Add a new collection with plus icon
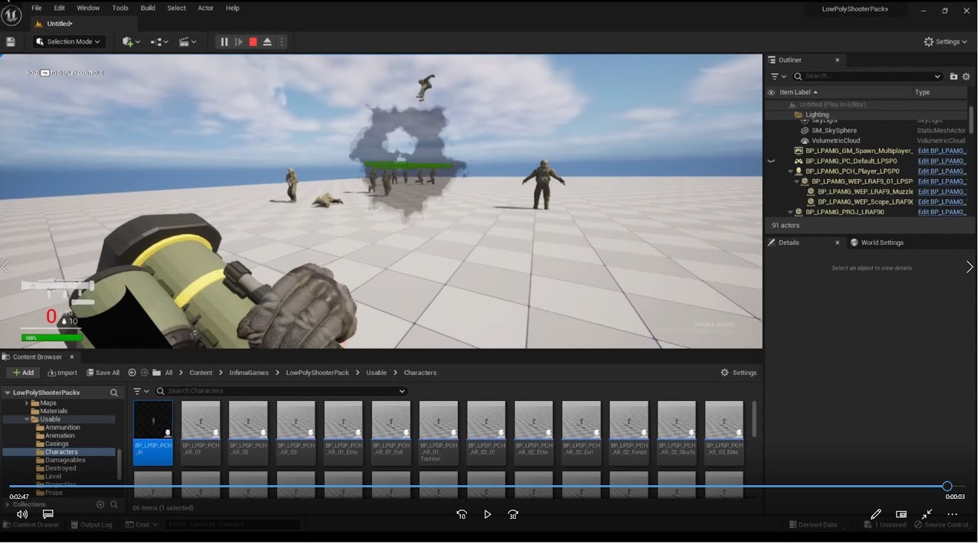Image resolution: width=980 pixels, height=551 pixels. click(x=100, y=504)
